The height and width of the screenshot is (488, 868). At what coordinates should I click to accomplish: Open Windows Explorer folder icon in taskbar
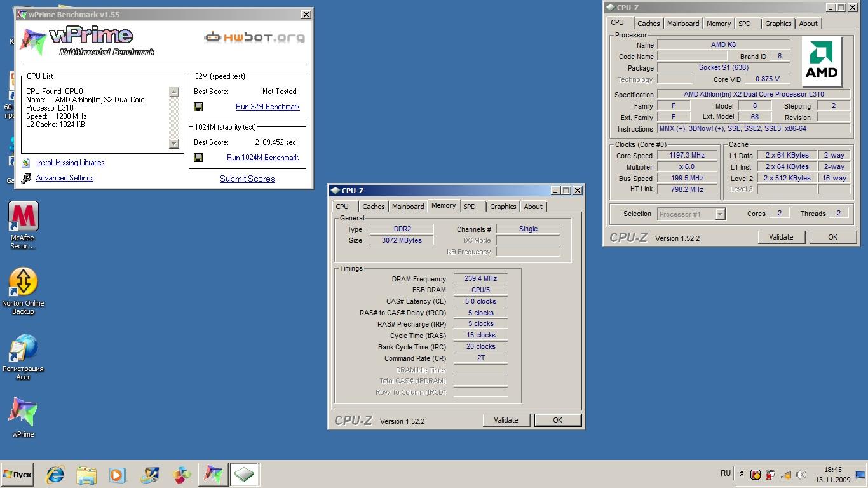(x=86, y=475)
